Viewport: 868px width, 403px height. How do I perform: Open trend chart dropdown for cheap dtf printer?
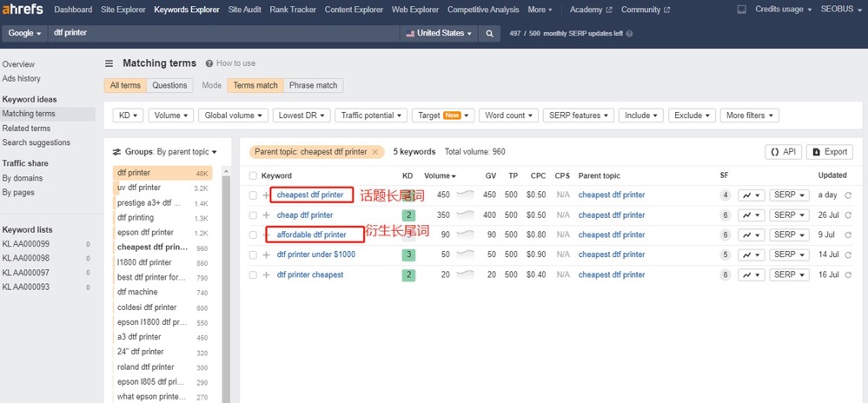coord(752,215)
